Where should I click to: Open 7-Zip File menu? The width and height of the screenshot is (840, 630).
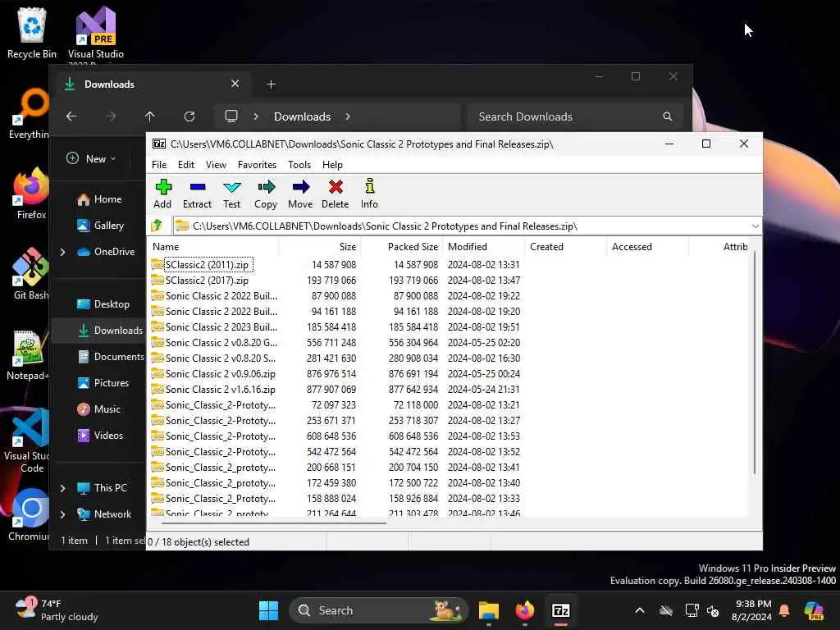click(x=159, y=165)
